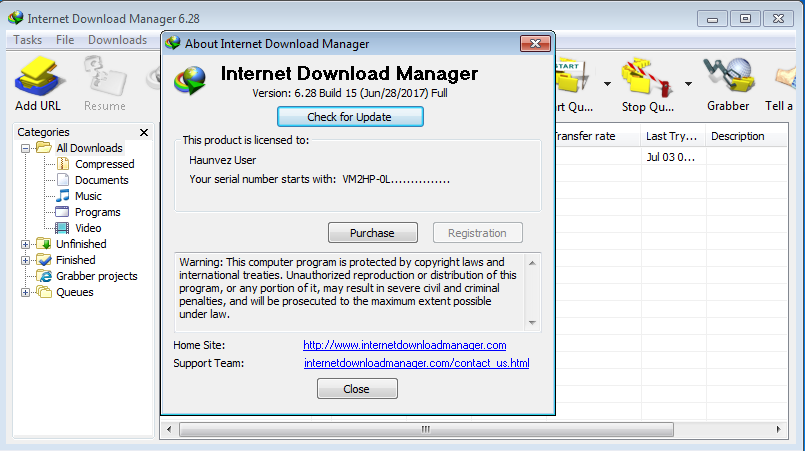
Task: Open the Tasks menu
Action: (x=28, y=40)
